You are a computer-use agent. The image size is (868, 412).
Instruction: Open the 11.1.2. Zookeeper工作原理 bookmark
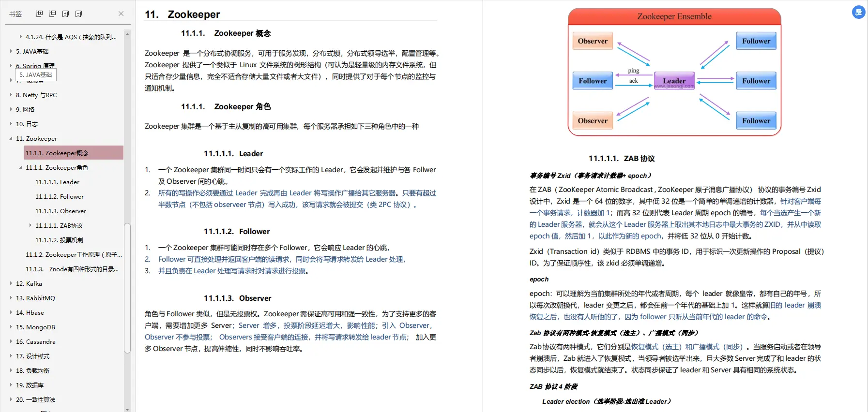[x=74, y=254]
